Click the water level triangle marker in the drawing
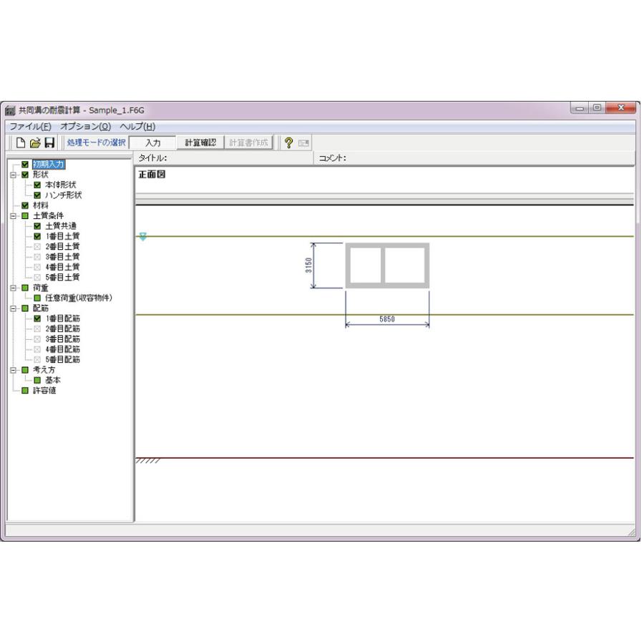This screenshot has height=644, width=644. click(143, 237)
